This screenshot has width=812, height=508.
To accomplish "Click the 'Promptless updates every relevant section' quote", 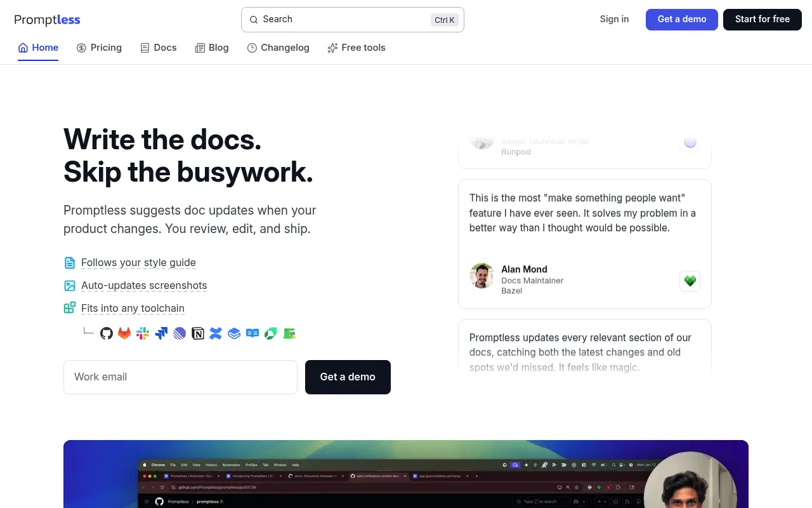I will tap(580, 352).
